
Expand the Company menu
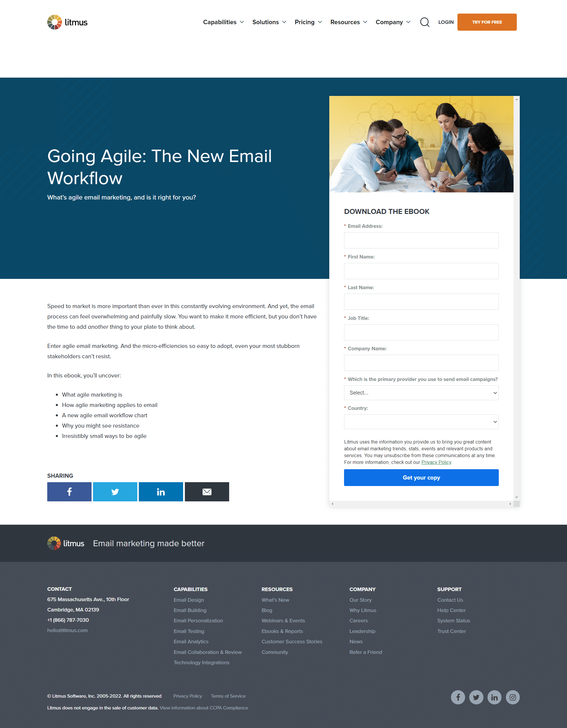[x=393, y=22]
